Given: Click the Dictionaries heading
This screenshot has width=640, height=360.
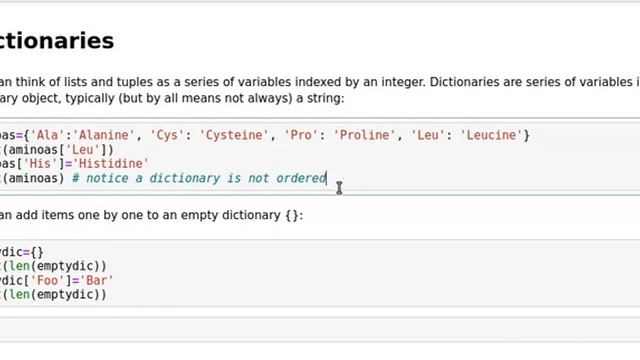Looking at the screenshot, I should click(x=57, y=41).
